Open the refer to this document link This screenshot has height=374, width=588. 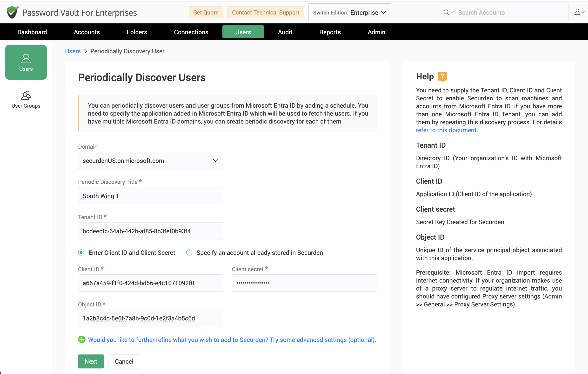pyautogui.click(x=447, y=130)
